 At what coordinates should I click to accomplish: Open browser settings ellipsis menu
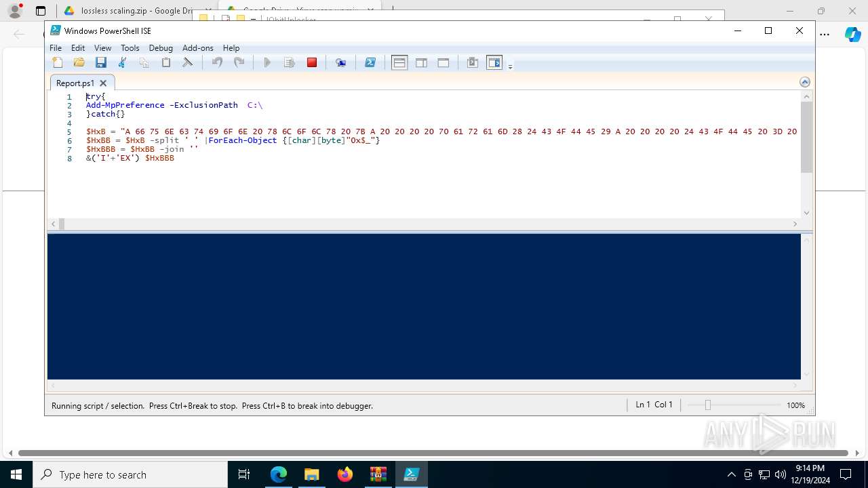pyautogui.click(x=825, y=34)
